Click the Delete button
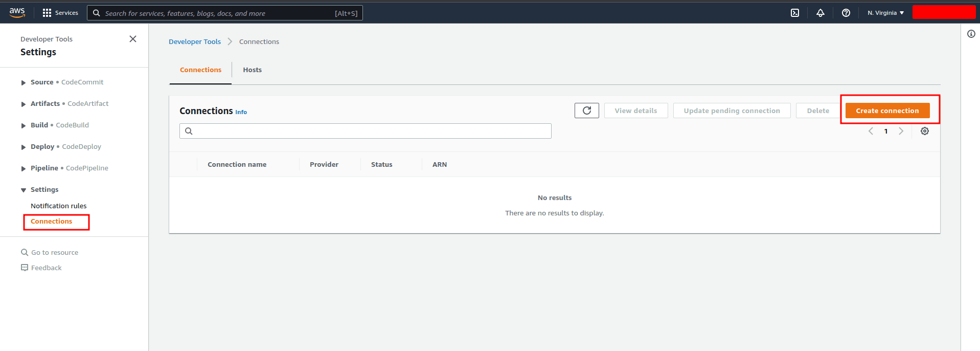The width and height of the screenshot is (980, 351). pyautogui.click(x=818, y=111)
